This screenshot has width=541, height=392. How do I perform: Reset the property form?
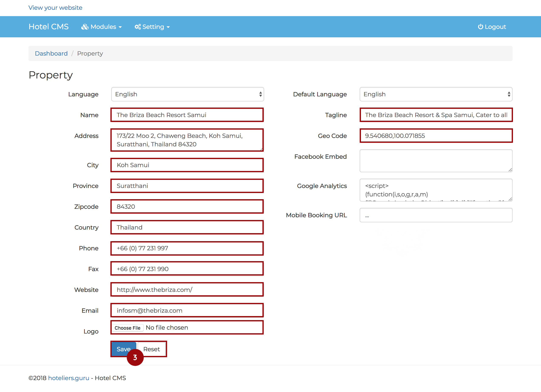(151, 349)
